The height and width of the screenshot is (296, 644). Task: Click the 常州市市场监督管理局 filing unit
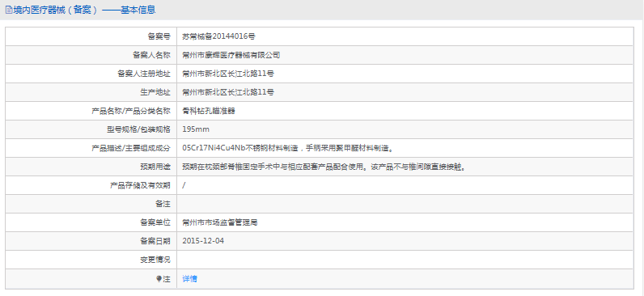(220, 222)
